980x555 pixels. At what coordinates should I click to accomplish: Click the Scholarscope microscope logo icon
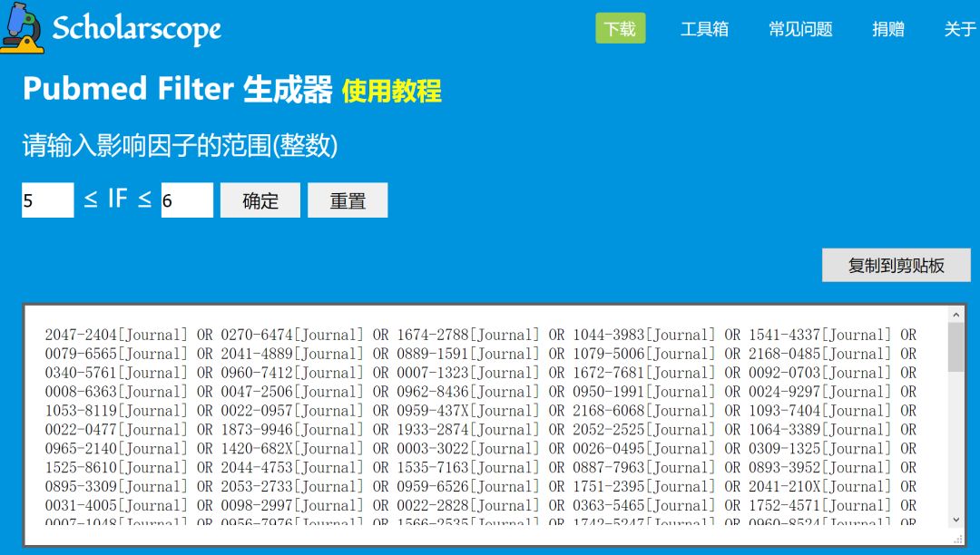[x=23, y=28]
